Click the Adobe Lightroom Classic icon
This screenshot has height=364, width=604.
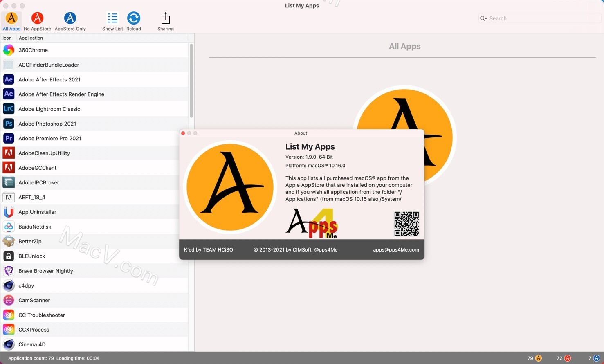tap(9, 109)
